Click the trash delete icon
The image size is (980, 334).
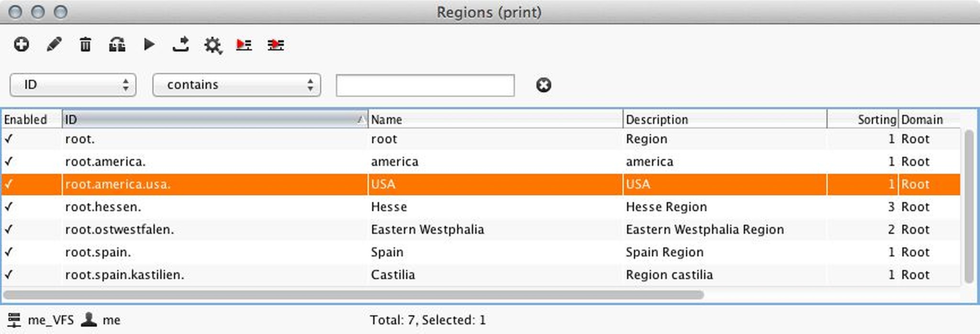click(x=85, y=45)
